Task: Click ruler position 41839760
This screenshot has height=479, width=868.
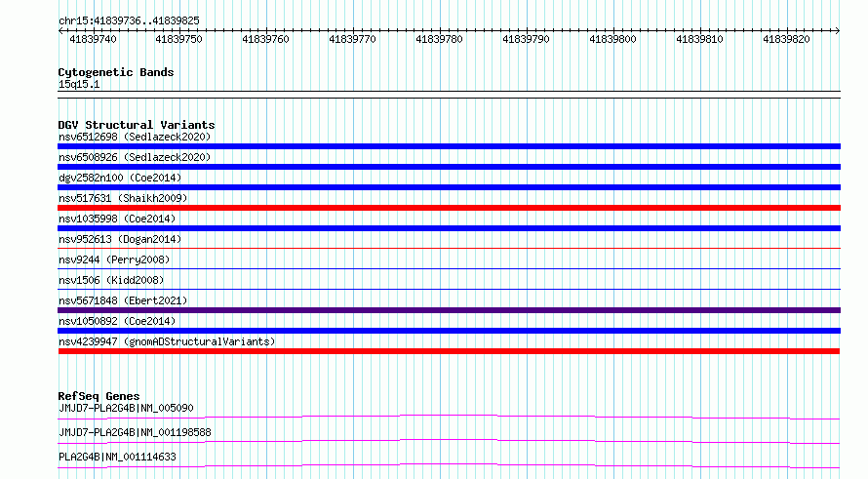Action: click(x=265, y=39)
